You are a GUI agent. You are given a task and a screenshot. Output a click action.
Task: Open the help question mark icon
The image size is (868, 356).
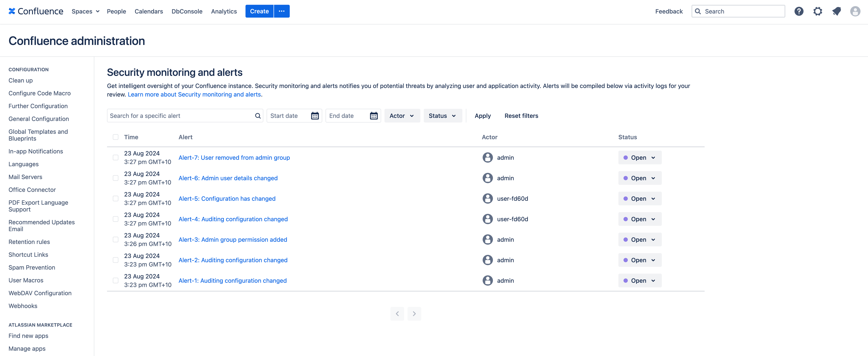coord(798,11)
